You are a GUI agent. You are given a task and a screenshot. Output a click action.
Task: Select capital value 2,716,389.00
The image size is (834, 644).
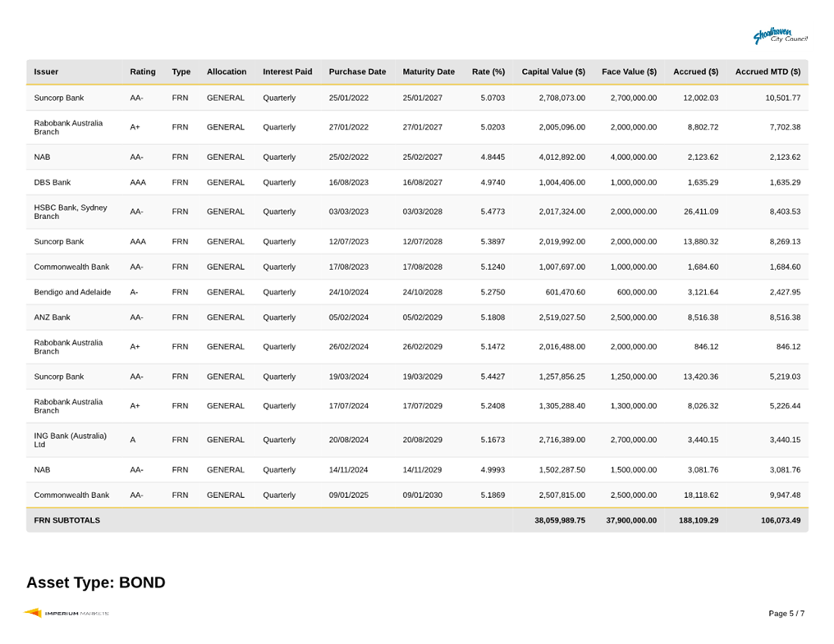pos(561,440)
